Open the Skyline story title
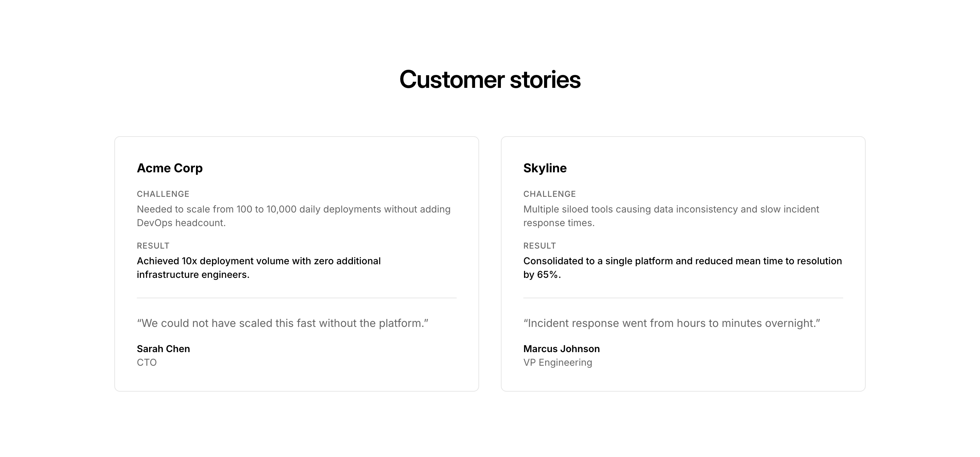Screen dimensions: 980x457 (x=545, y=168)
